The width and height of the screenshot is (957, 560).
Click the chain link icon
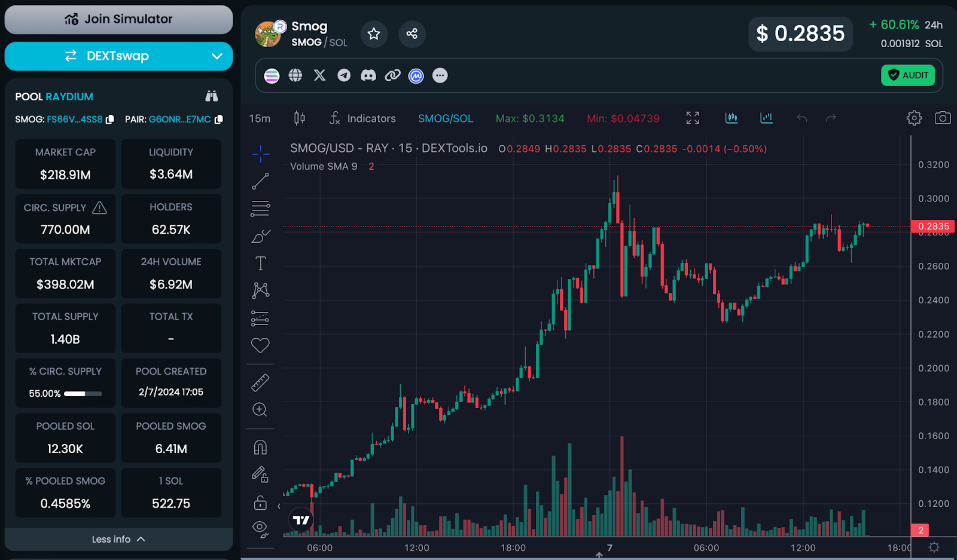[x=392, y=75]
